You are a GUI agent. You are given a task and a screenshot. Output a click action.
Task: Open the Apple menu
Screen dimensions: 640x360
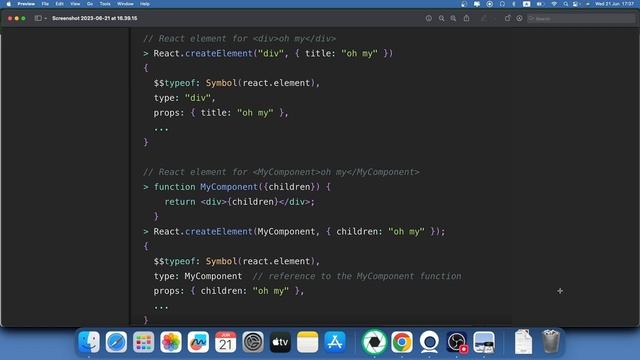click(x=9, y=4)
